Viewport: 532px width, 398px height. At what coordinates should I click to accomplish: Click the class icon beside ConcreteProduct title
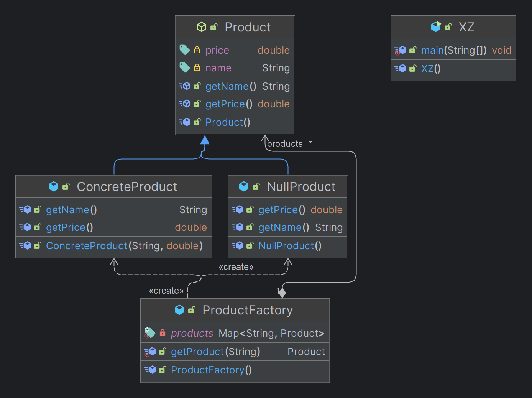tap(54, 186)
